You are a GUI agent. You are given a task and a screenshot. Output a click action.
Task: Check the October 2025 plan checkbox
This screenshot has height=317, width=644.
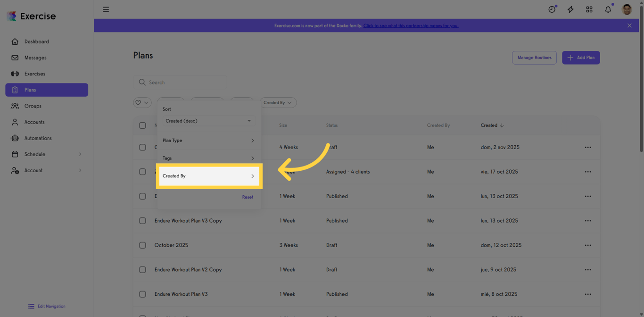click(x=142, y=245)
